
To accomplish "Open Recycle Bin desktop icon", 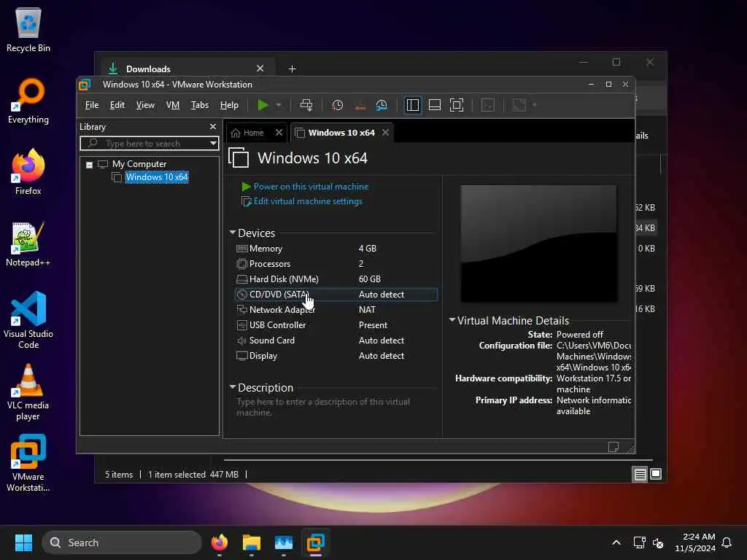I will coord(28,29).
